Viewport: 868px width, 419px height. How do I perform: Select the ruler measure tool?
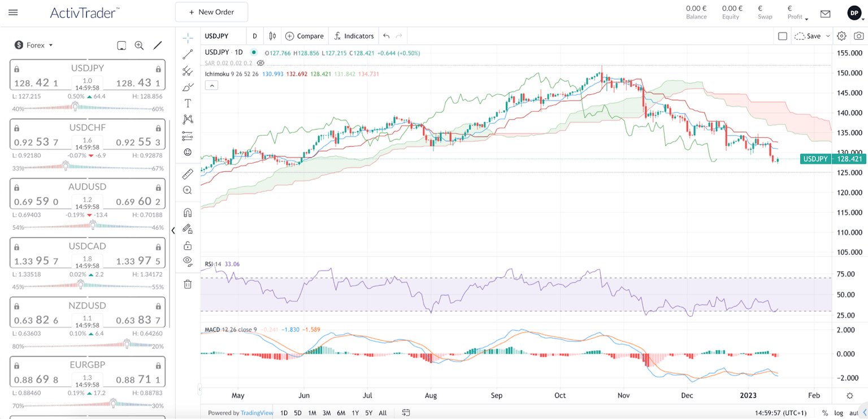tap(188, 174)
